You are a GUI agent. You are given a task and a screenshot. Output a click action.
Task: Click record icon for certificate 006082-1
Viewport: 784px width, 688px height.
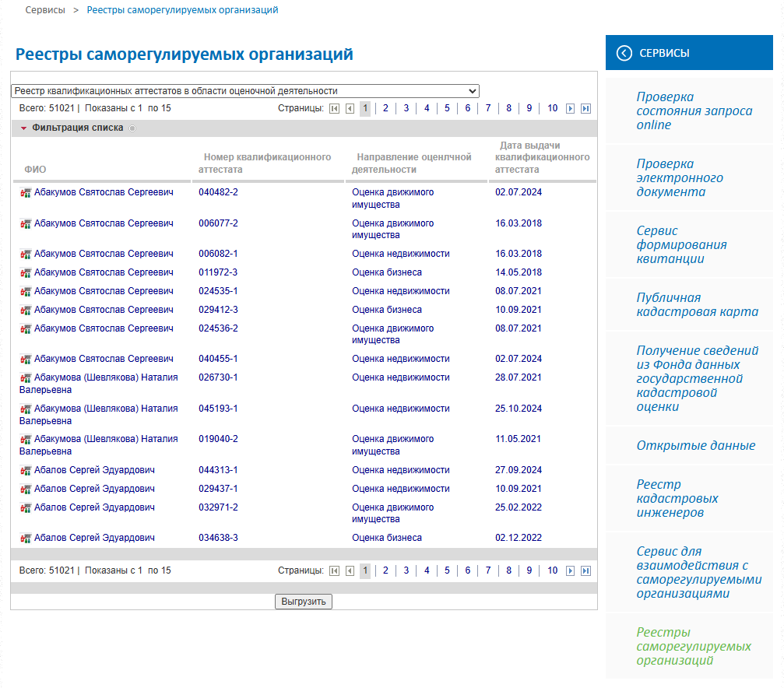[x=26, y=254]
